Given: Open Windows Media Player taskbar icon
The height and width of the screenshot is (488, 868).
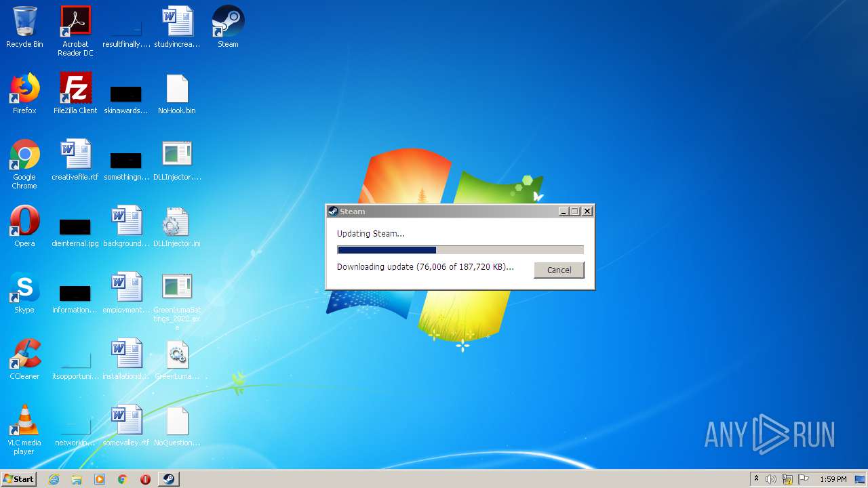Looking at the screenshot, I should click(100, 479).
